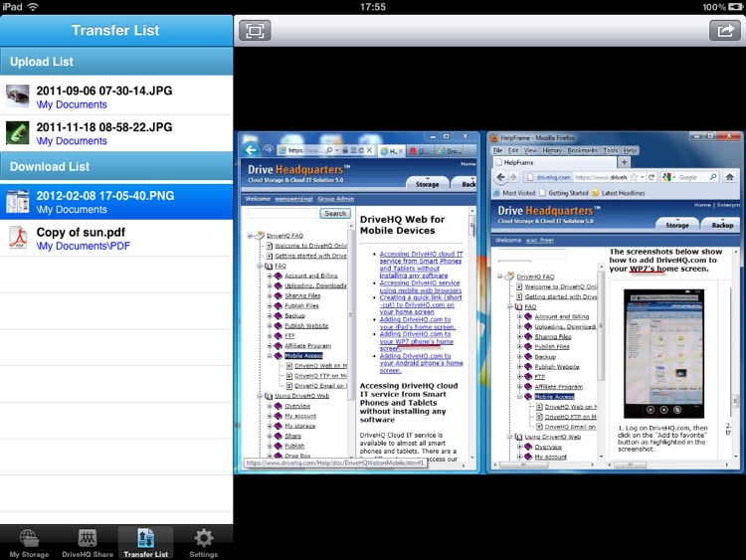Click the IE back arrow in the previewed screenshot
The width and height of the screenshot is (746, 560).
[251, 150]
